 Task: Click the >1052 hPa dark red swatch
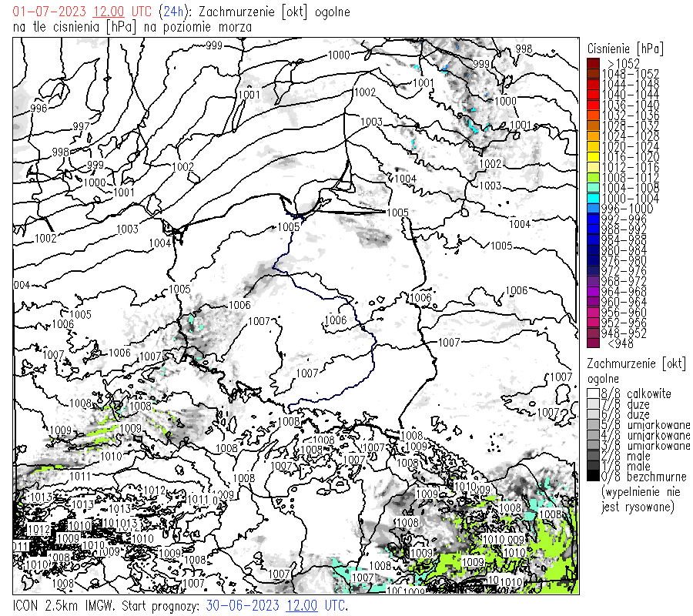tap(593, 63)
